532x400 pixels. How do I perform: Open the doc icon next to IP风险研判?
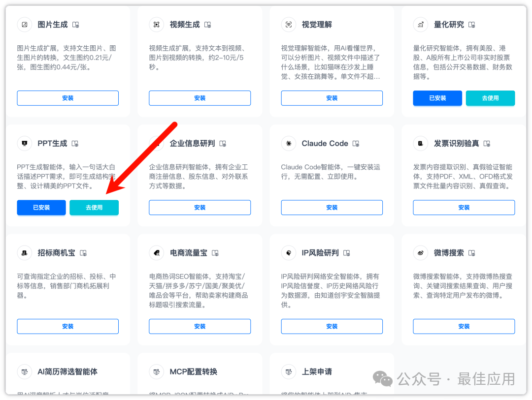(x=346, y=253)
